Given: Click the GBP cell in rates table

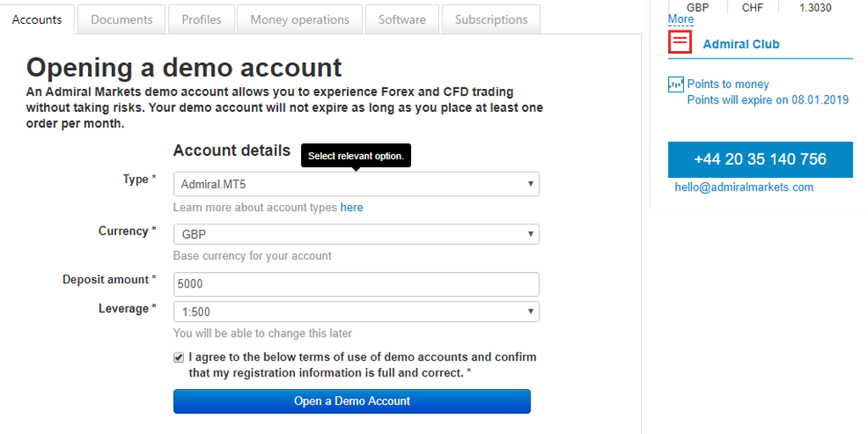Looking at the screenshot, I should coord(698,8).
